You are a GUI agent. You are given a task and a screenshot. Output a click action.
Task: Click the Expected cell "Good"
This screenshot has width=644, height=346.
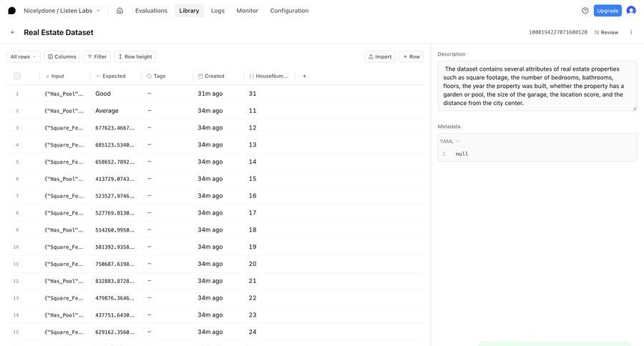pyautogui.click(x=103, y=94)
